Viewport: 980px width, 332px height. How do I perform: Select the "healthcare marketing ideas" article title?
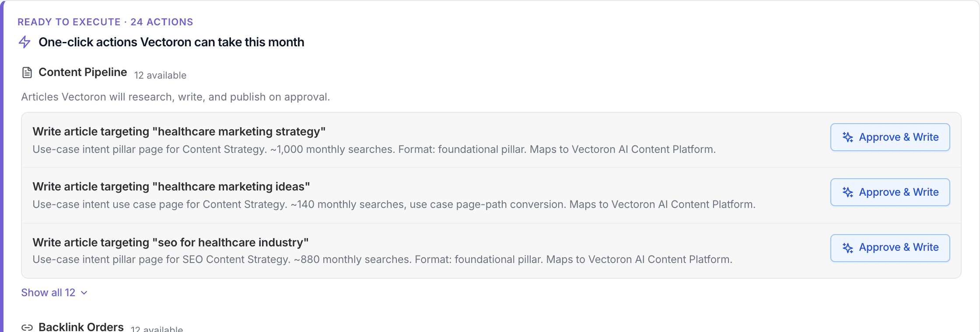click(x=171, y=187)
